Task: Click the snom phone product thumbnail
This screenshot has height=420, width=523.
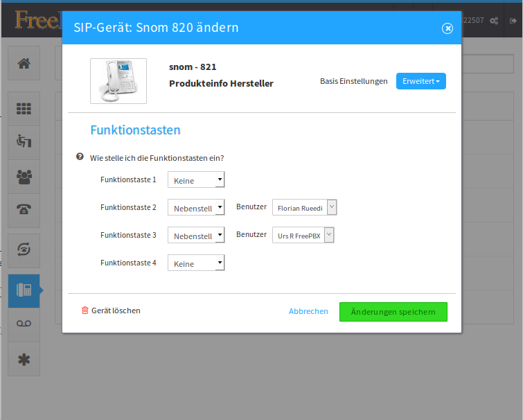Action: [118, 81]
